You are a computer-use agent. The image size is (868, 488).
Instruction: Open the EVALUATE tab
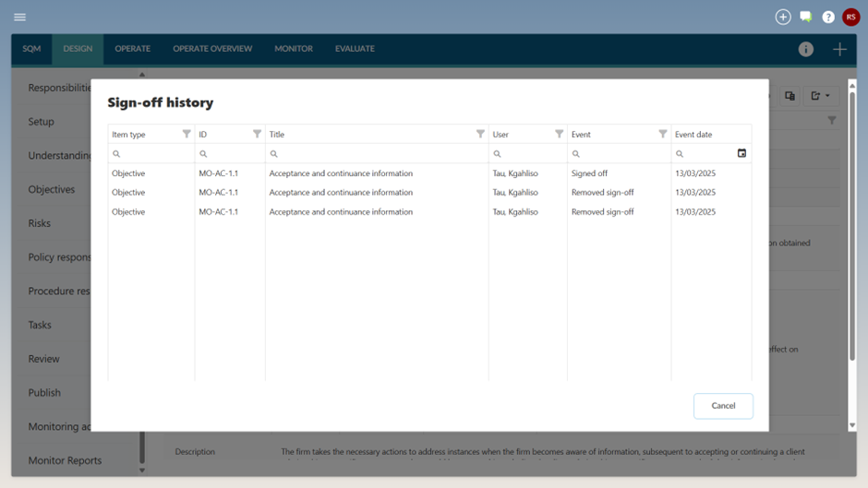(x=355, y=49)
